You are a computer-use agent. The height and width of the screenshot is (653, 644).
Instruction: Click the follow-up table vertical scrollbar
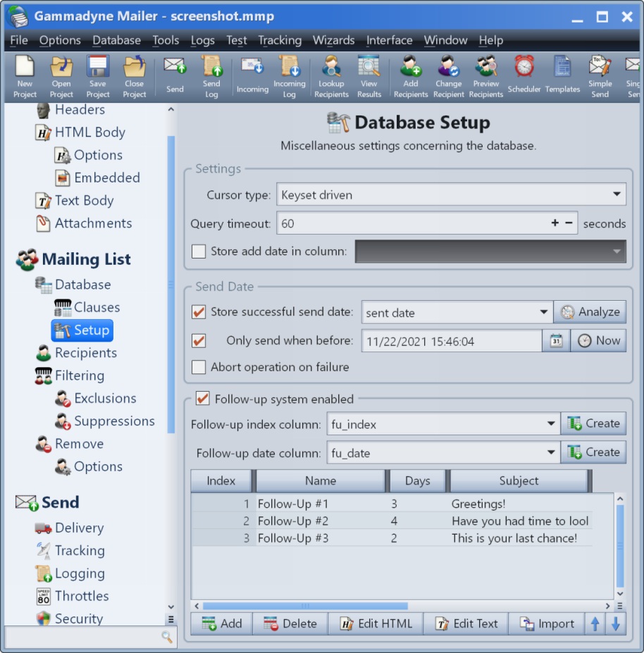click(620, 546)
